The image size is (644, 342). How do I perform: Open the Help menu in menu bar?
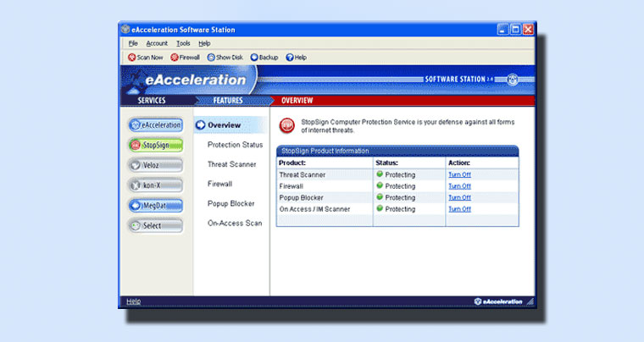(204, 43)
